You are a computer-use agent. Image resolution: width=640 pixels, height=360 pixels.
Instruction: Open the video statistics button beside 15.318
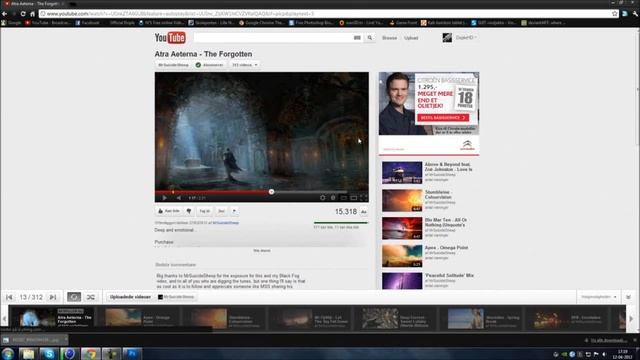[x=363, y=212]
